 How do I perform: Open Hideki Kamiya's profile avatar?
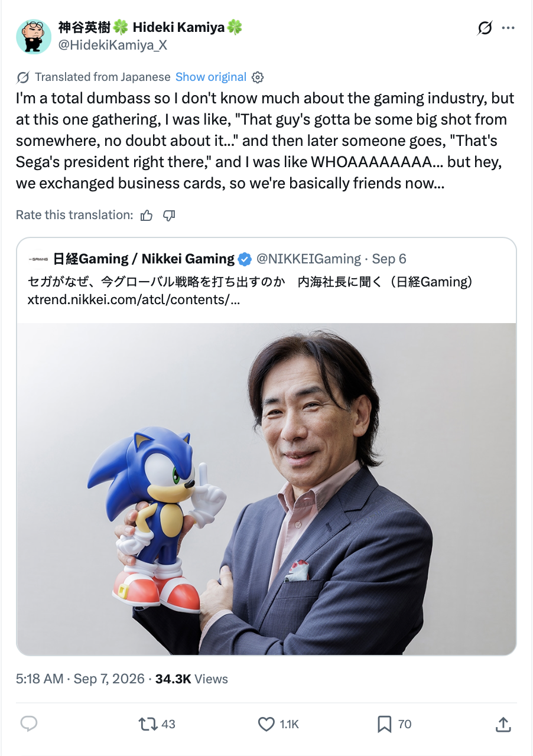coord(34,37)
